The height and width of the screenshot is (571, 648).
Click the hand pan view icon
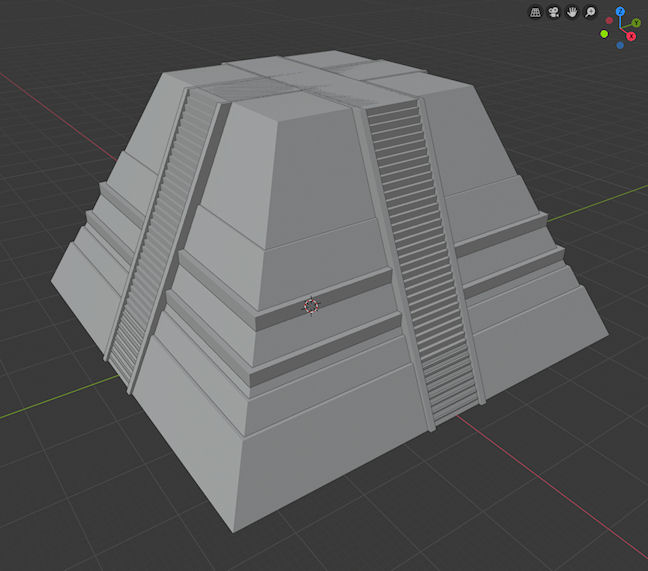tap(572, 13)
